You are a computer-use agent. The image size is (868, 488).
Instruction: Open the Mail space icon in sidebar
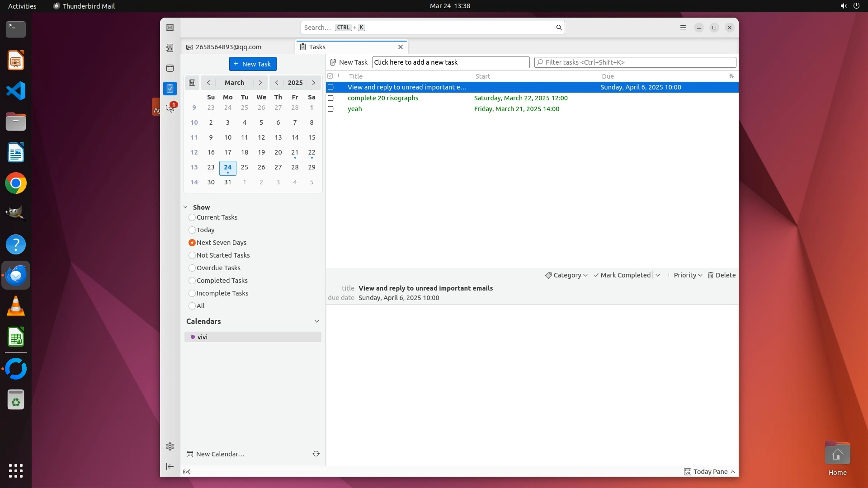coord(170,28)
